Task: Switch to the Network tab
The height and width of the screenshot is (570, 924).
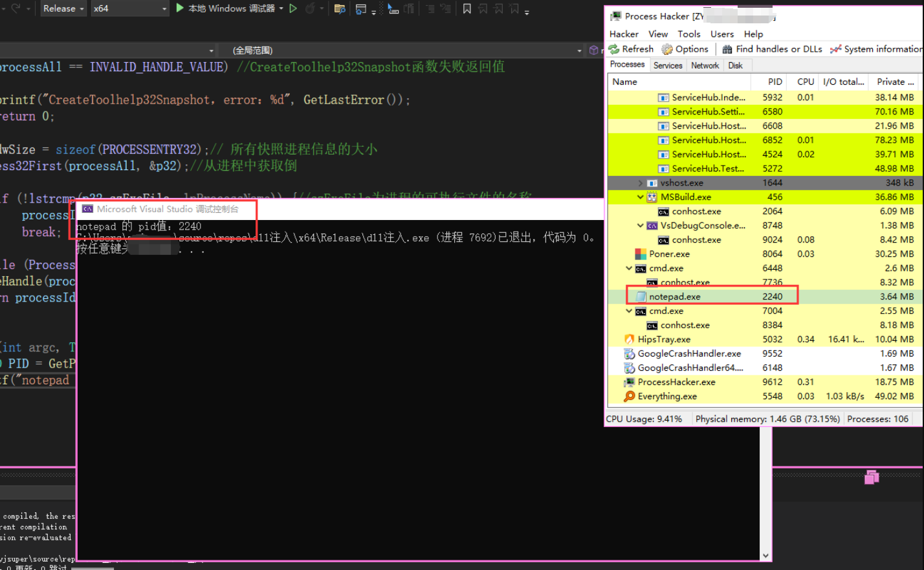Action: tap(705, 65)
